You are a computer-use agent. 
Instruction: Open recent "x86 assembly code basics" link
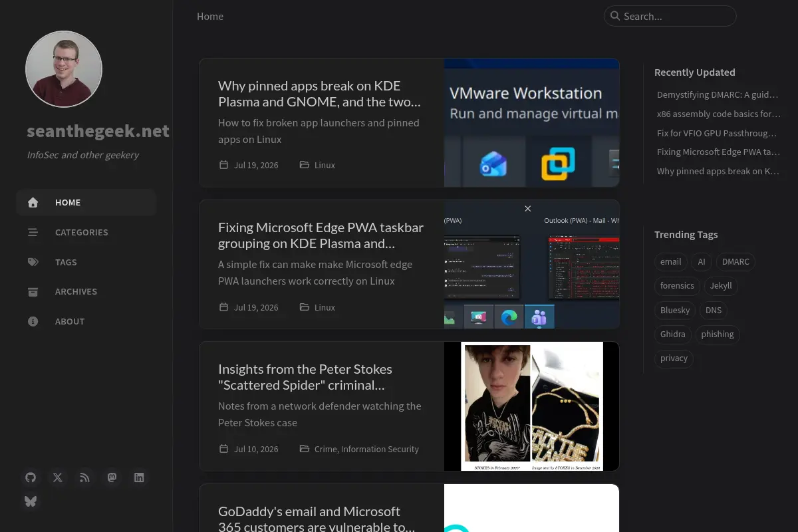[x=718, y=114]
